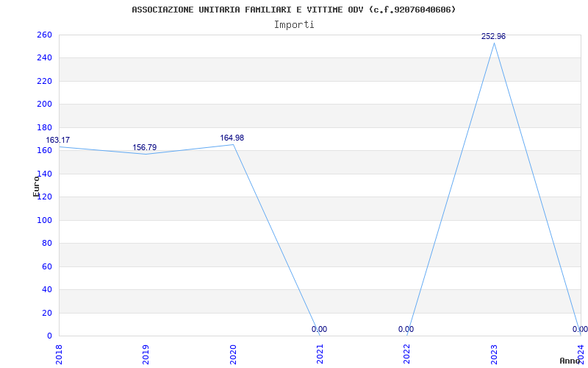Click the 2018 x-axis year label

click(59, 355)
